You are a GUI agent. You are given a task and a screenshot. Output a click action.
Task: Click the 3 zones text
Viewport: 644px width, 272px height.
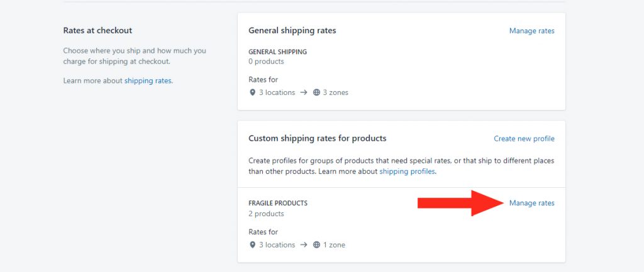[x=336, y=93]
